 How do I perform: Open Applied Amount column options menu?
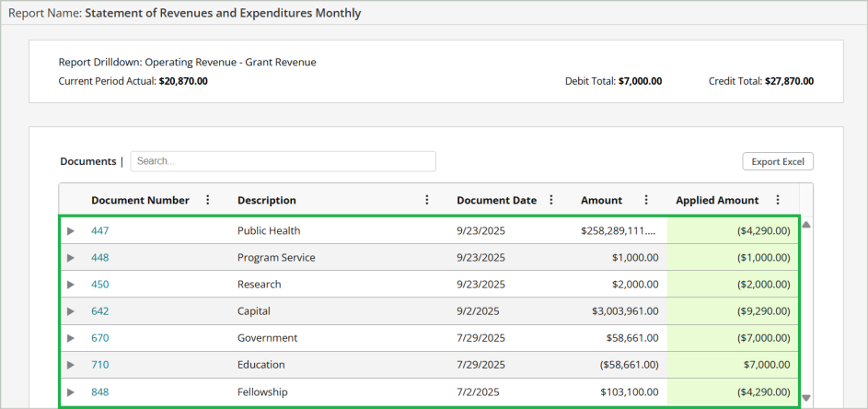(778, 200)
